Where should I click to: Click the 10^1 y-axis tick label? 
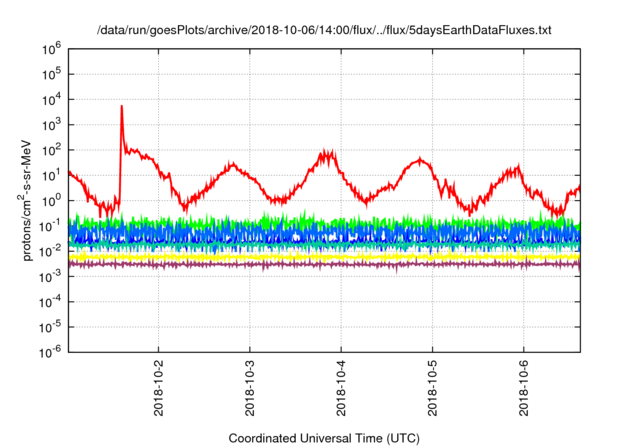pos(51,175)
